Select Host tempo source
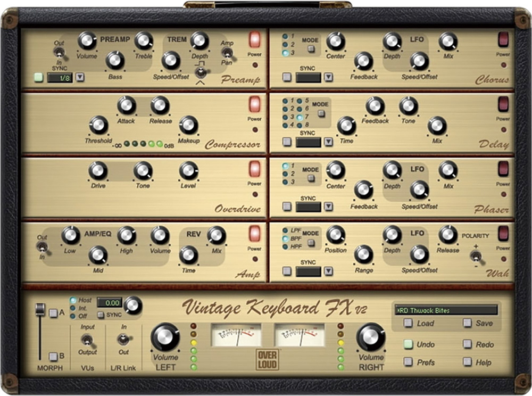The width and height of the screenshot is (532, 396). (73, 300)
